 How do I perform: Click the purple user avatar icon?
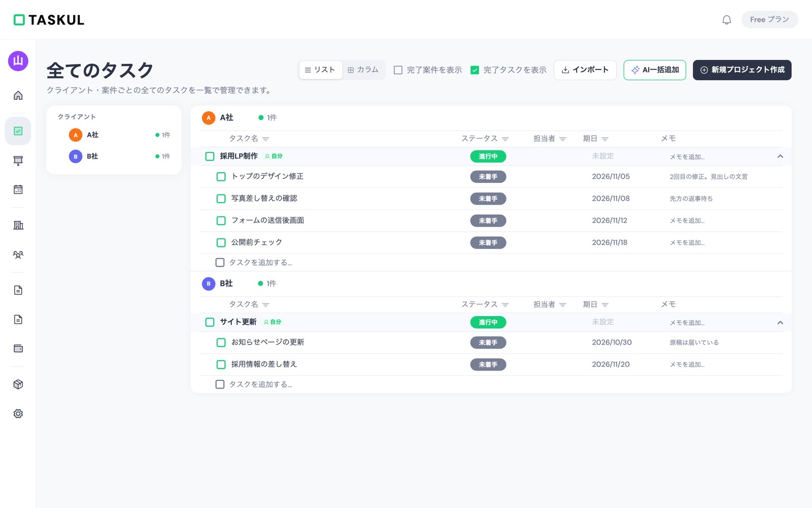18,61
